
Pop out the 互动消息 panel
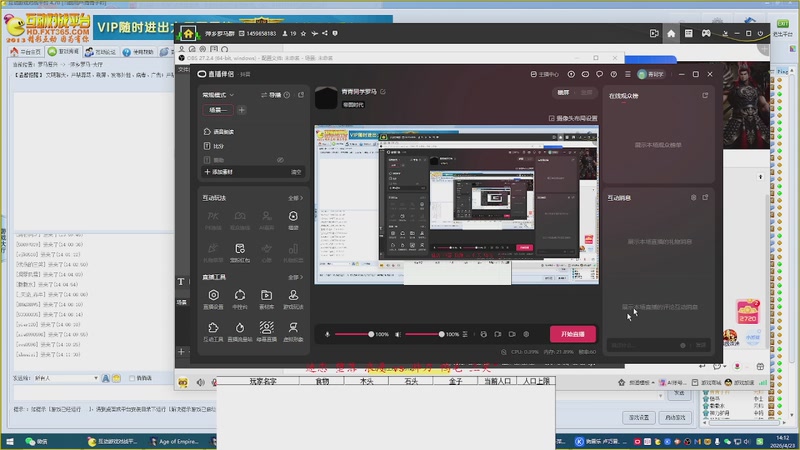click(x=705, y=197)
